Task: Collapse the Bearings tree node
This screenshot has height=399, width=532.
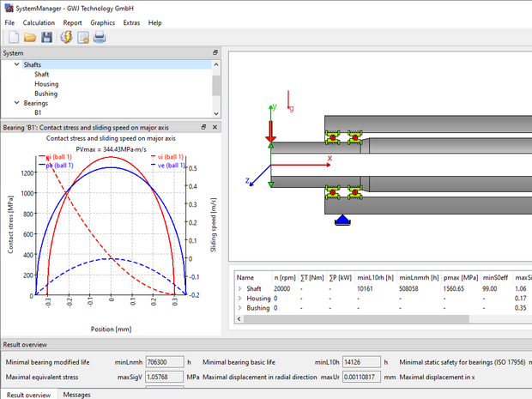Action: [16, 103]
